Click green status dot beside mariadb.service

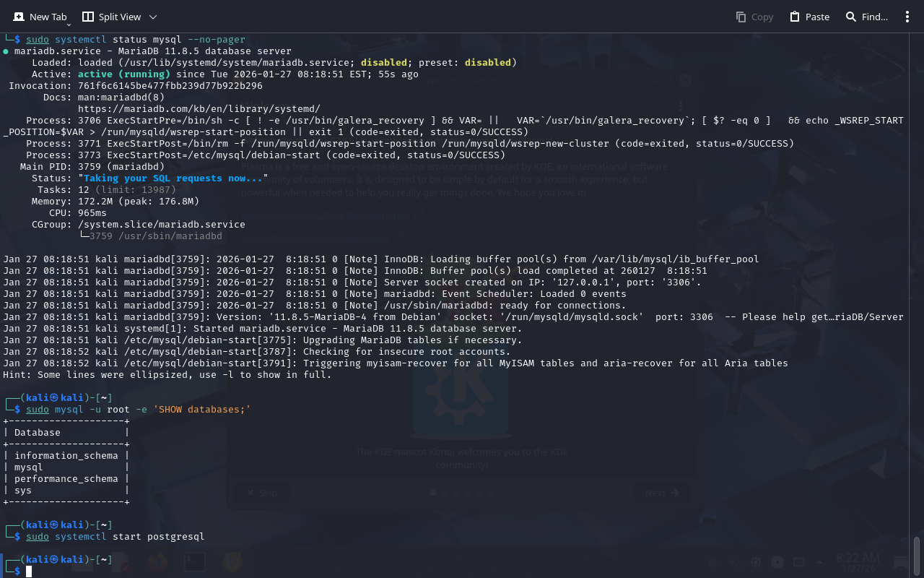click(x=6, y=51)
